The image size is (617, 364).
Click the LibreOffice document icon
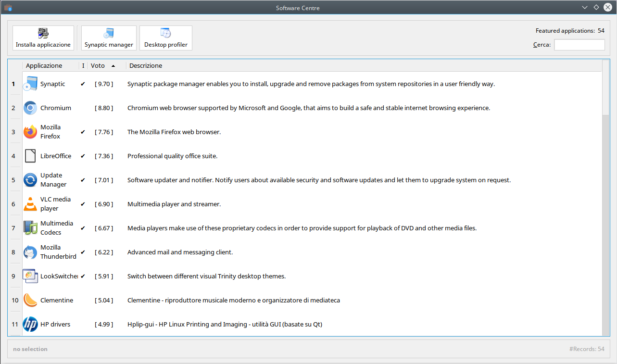pos(30,156)
